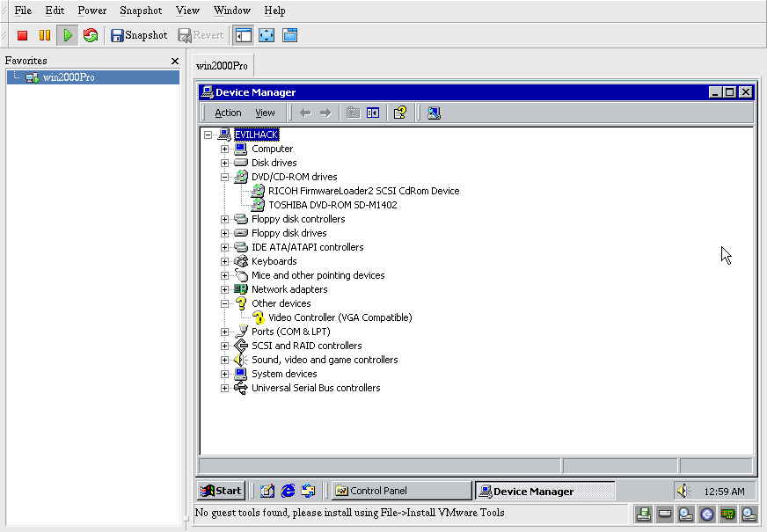
Task: Click the volume speaker tray icon
Action: pos(683,491)
